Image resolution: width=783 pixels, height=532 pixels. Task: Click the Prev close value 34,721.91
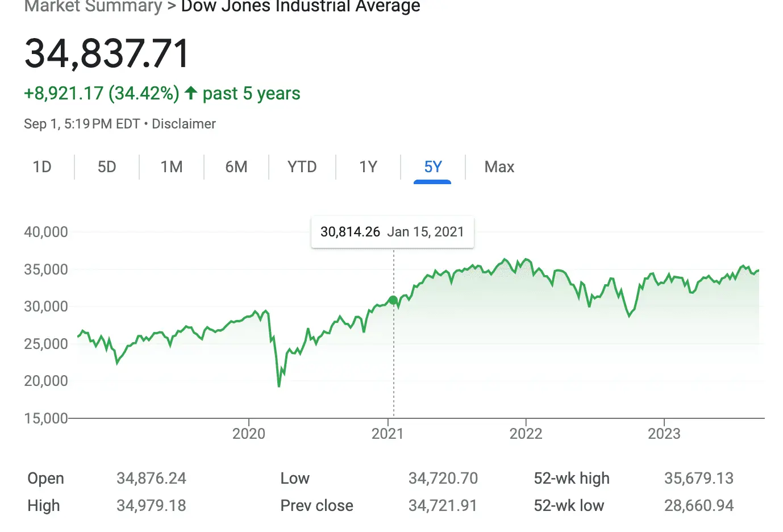443,506
